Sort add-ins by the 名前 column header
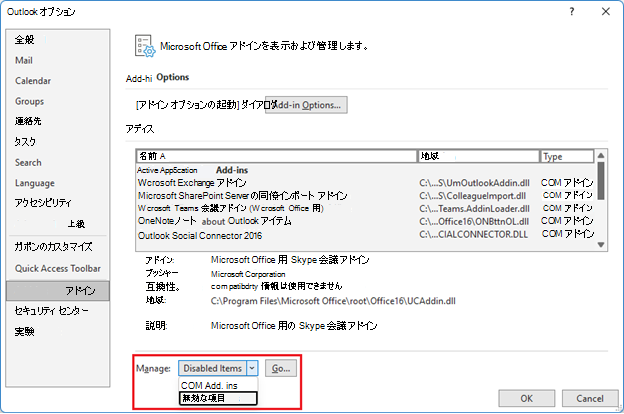The width and height of the screenshot is (624, 414). pos(276,156)
